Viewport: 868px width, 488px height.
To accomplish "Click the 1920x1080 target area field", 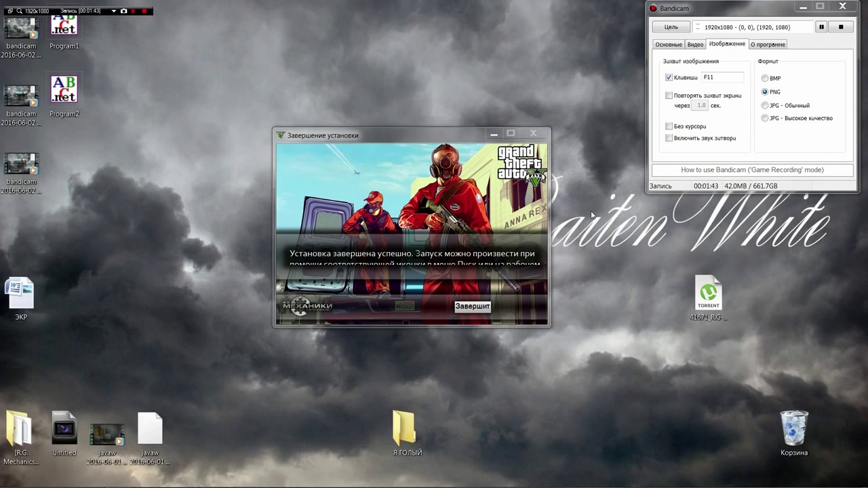I will click(x=753, y=27).
